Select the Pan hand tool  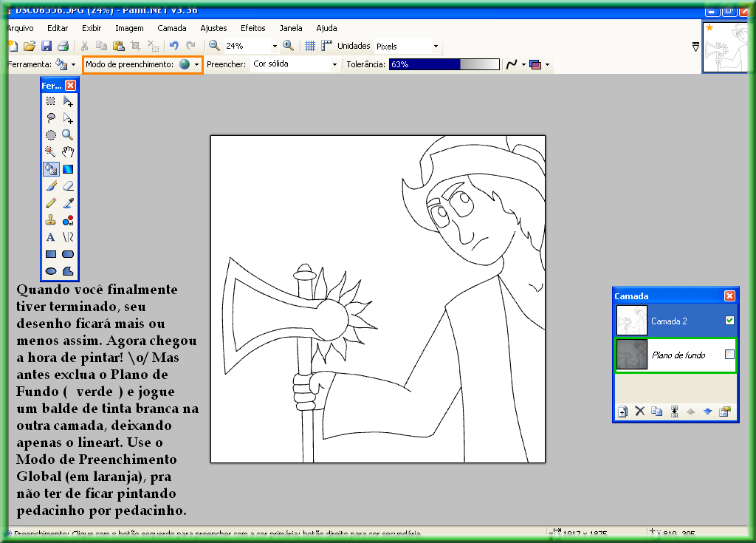coord(68,151)
